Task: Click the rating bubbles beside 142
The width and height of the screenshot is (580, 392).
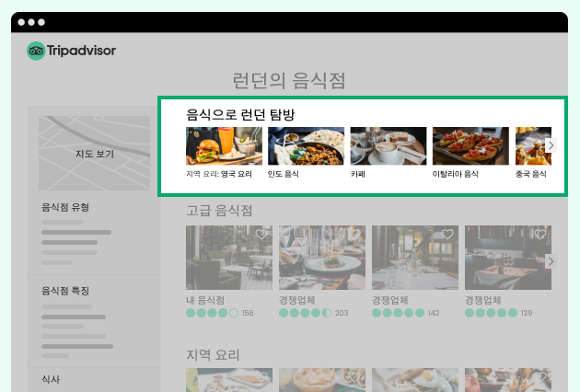Action: pyautogui.click(x=398, y=313)
